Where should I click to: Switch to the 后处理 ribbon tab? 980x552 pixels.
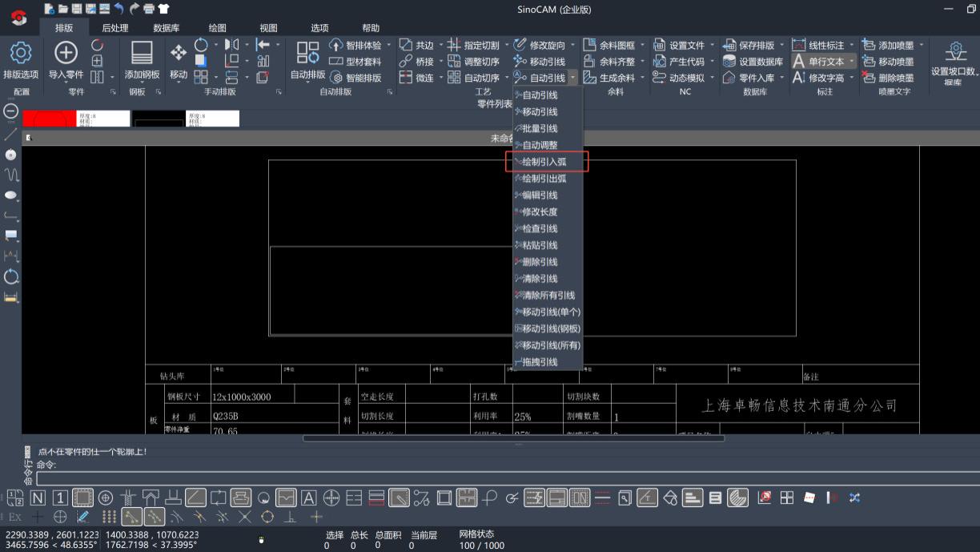(x=114, y=28)
